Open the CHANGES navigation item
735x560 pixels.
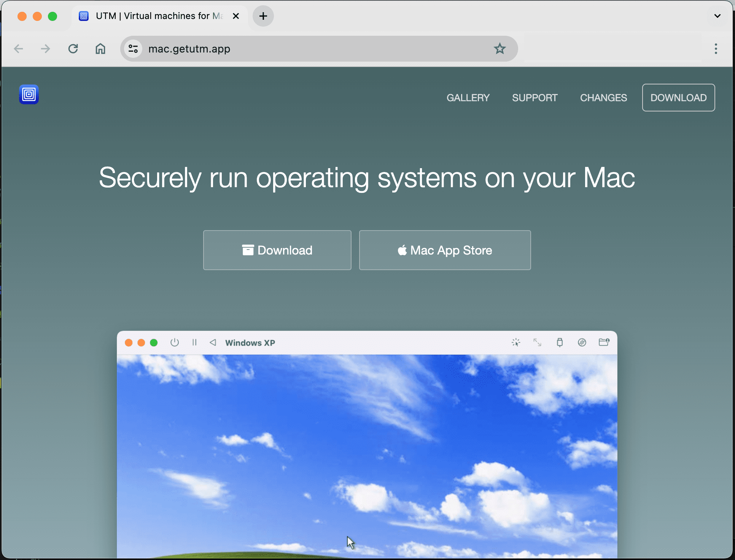[x=603, y=98]
